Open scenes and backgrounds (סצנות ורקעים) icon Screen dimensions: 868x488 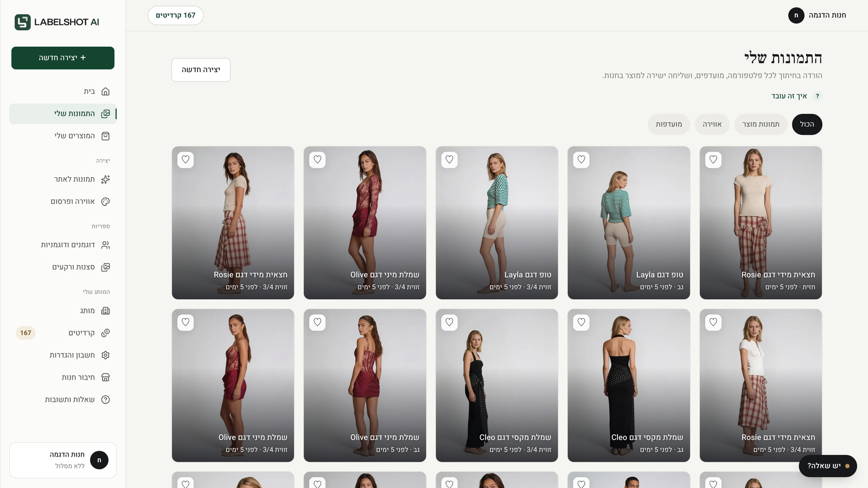pyautogui.click(x=106, y=267)
